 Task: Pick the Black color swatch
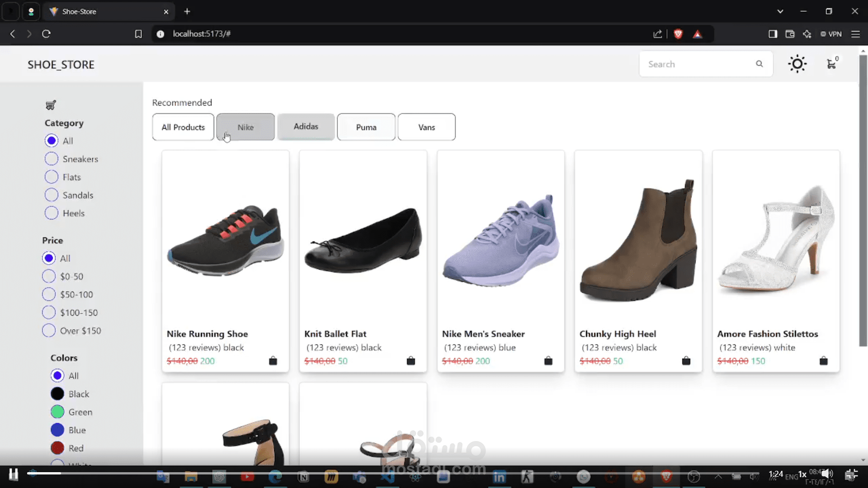(x=57, y=394)
